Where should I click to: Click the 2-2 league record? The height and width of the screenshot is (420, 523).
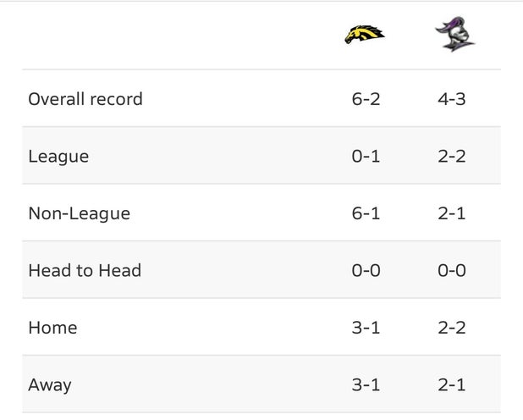tap(452, 157)
